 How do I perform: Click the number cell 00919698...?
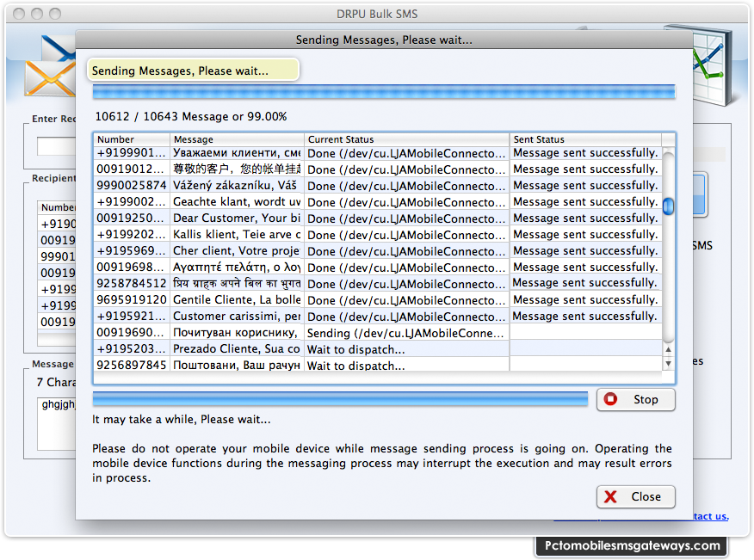pyautogui.click(x=132, y=268)
